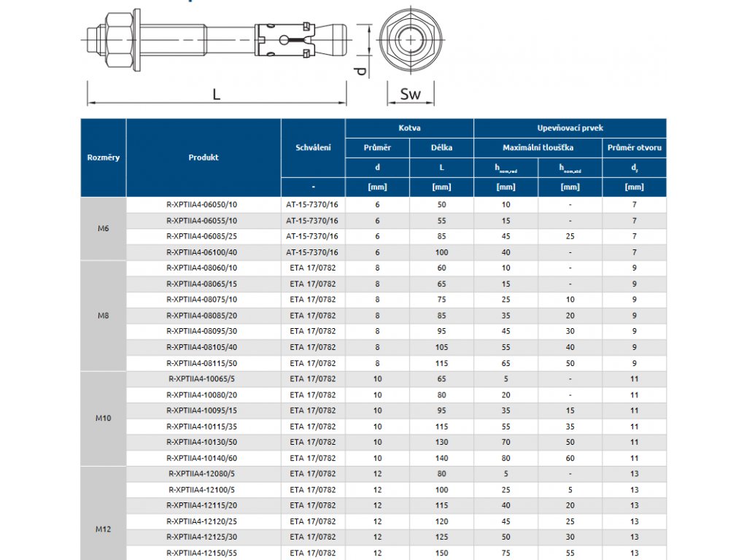
Task: Click the M12 size group cell
Action: pyautogui.click(x=103, y=529)
